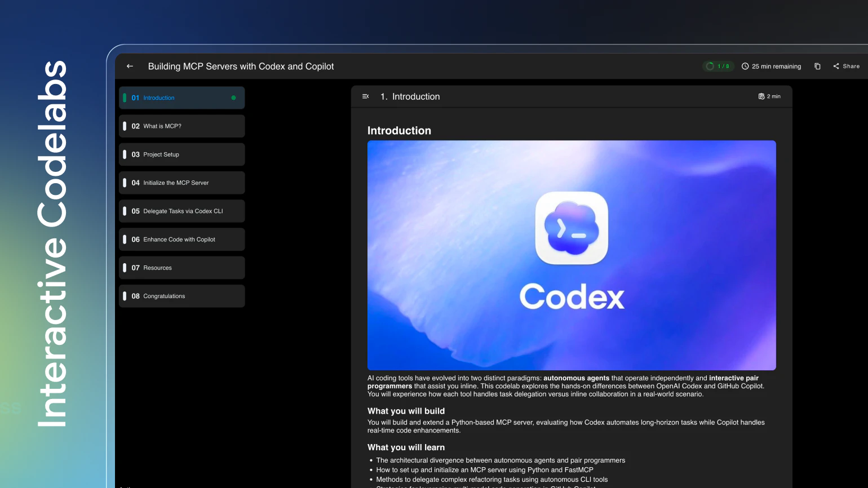The image size is (868, 488).
Task: Open step 08 Congratulations
Action: click(x=181, y=296)
